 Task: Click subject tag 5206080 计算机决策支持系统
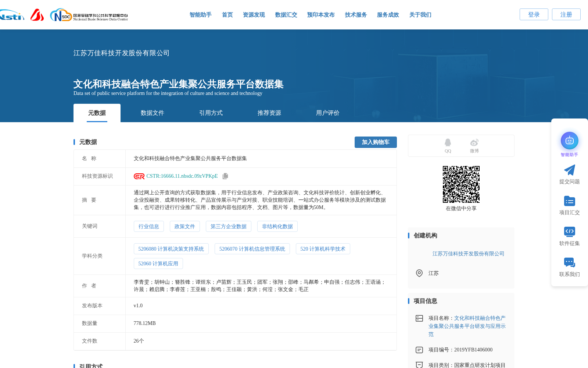point(171,249)
